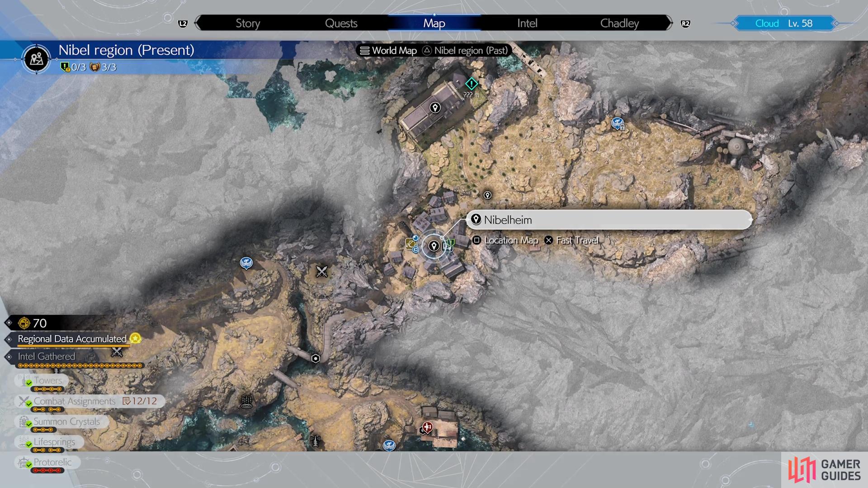The image size is (868, 488).
Task: Select the green diamond quest marker
Action: coord(472,84)
